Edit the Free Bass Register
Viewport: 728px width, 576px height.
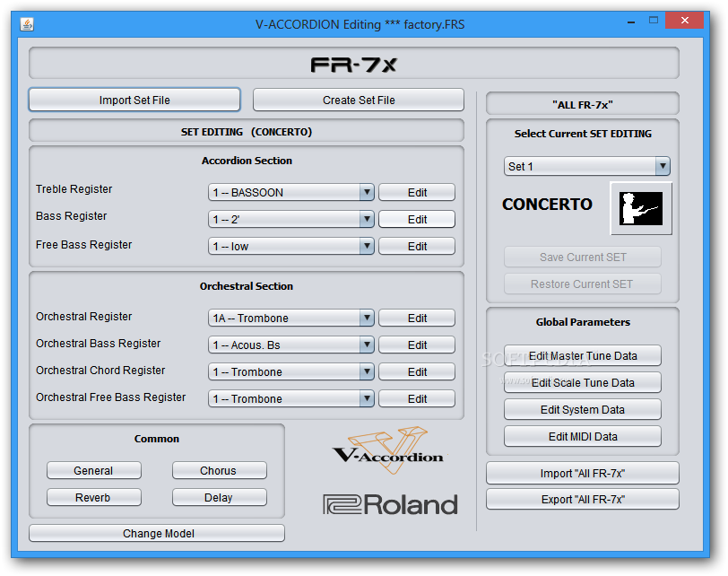pyautogui.click(x=417, y=246)
